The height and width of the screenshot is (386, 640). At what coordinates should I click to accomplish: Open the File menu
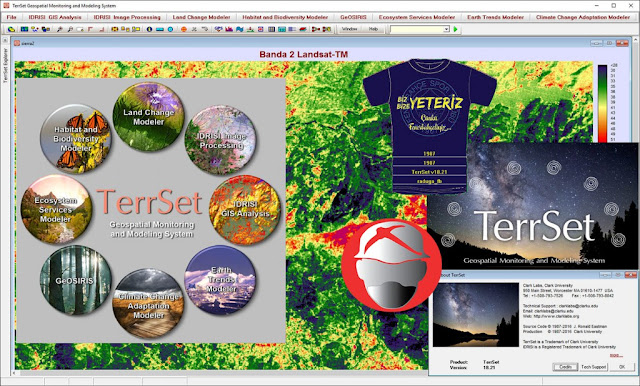(11, 17)
